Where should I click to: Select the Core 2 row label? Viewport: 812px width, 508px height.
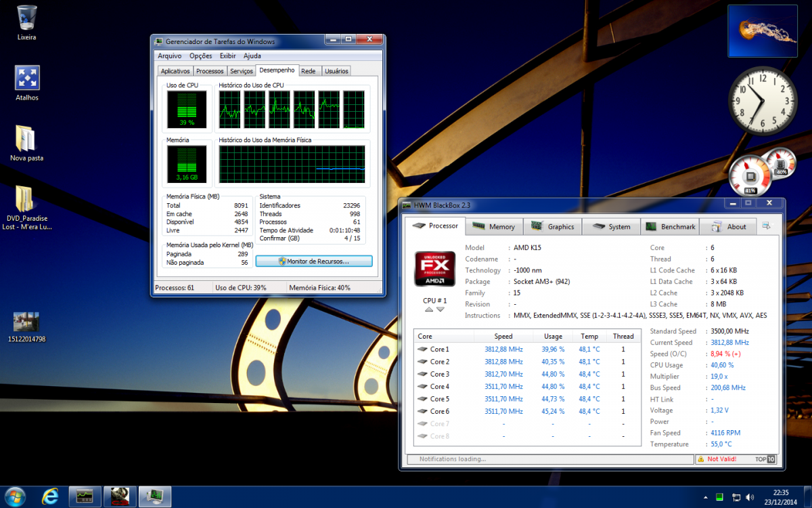(x=440, y=362)
